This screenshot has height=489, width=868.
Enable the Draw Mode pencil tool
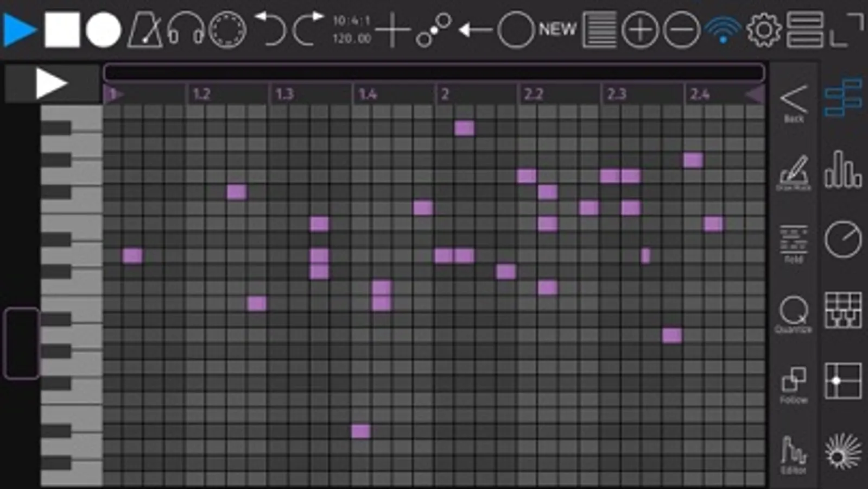[794, 173]
